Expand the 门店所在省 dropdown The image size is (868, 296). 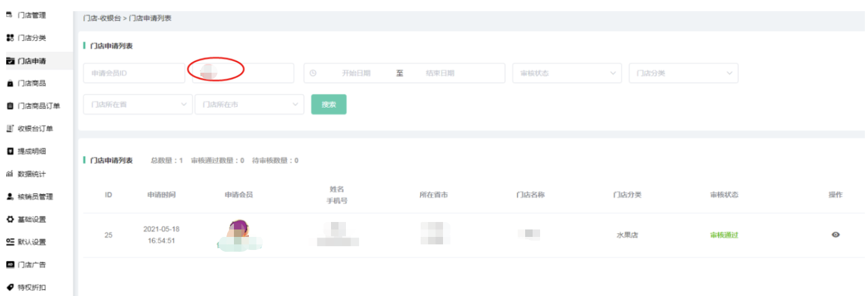tap(138, 104)
